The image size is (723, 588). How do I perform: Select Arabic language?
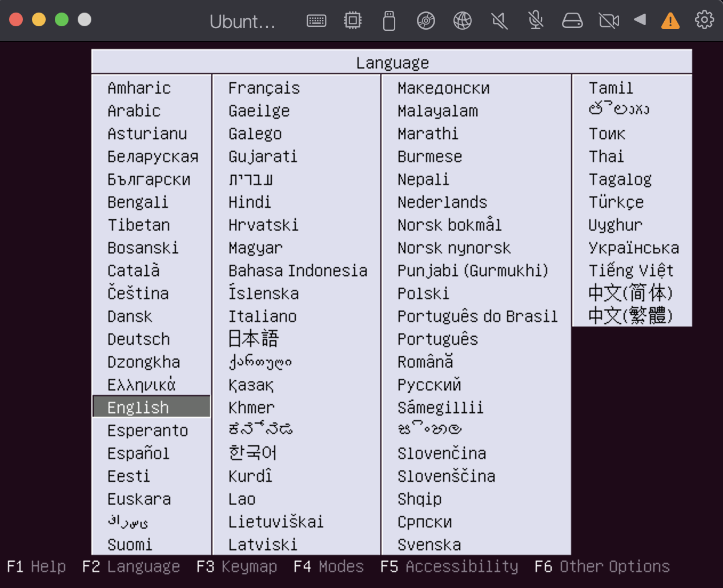(x=134, y=111)
